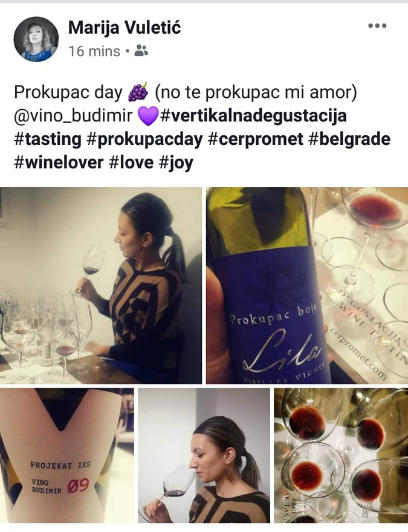Viewport: 408px width, 532px height.
Task: Open photo of woman smelling wine
Action: click(x=204, y=455)
